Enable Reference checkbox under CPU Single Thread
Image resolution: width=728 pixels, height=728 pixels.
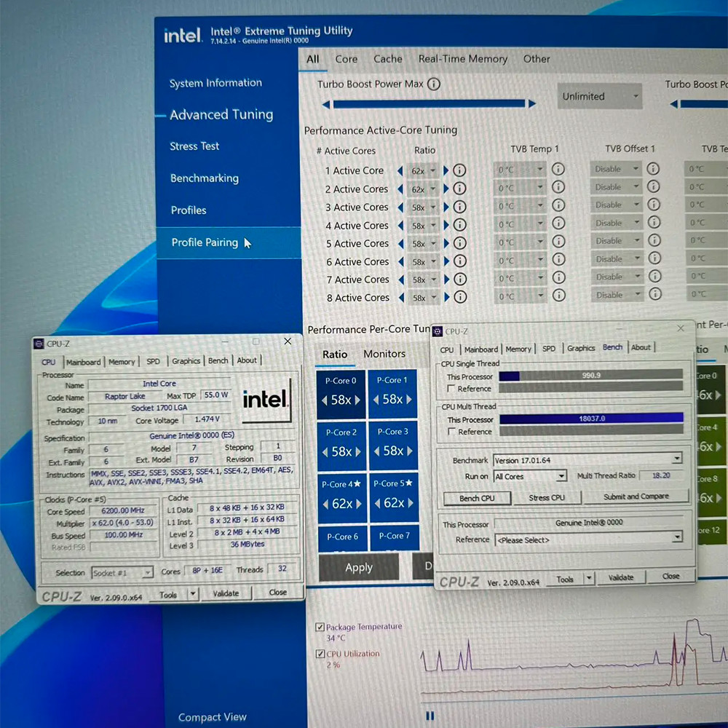[x=451, y=388]
